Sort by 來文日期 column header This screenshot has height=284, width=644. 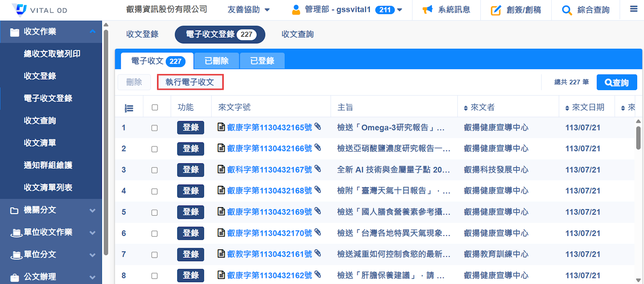[587, 107]
